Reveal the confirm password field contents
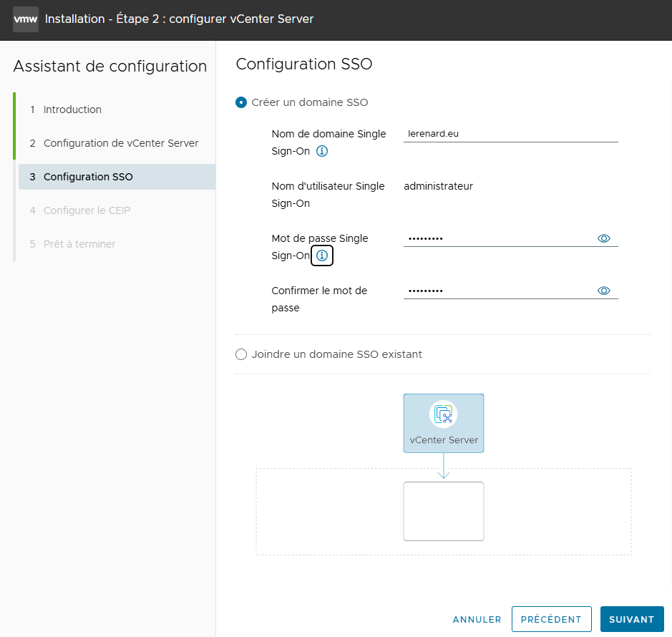This screenshot has height=637, width=672. click(603, 291)
